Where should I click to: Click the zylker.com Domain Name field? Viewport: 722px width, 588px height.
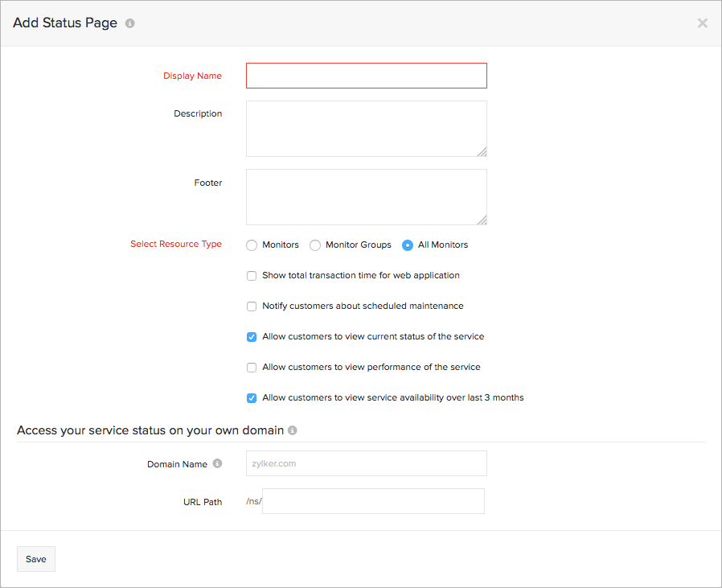click(366, 463)
